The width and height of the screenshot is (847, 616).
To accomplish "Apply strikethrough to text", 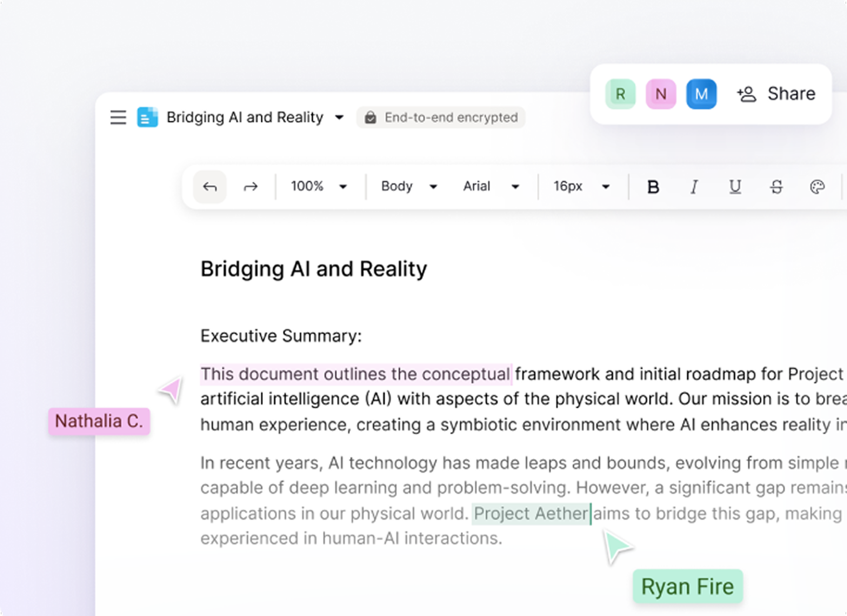I will click(x=776, y=187).
